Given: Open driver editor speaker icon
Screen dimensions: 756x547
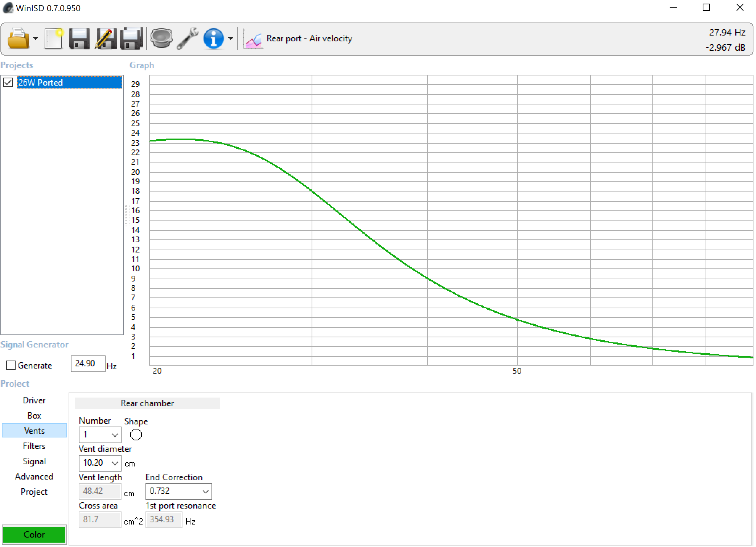Looking at the screenshot, I should (x=161, y=38).
